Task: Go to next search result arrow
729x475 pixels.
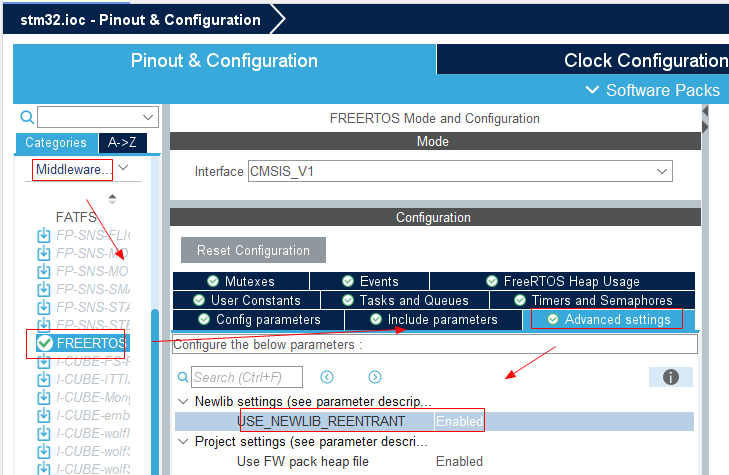Action: [x=375, y=377]
